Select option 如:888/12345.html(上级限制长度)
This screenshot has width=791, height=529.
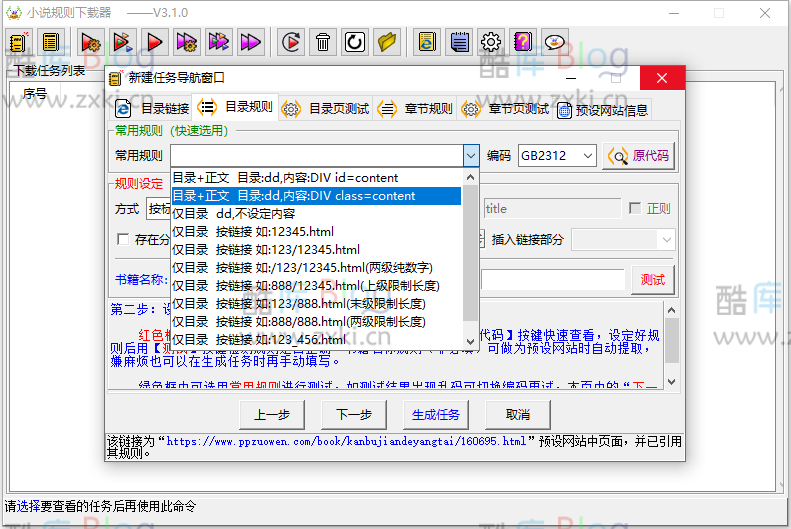click(x=316, y=286)
